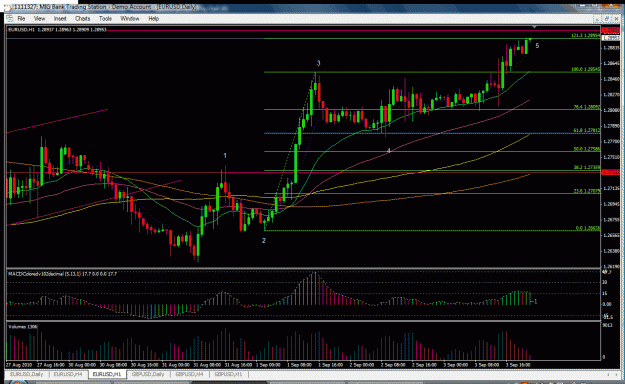
Task: Restore the inner chart window
Action: point(607,19)
